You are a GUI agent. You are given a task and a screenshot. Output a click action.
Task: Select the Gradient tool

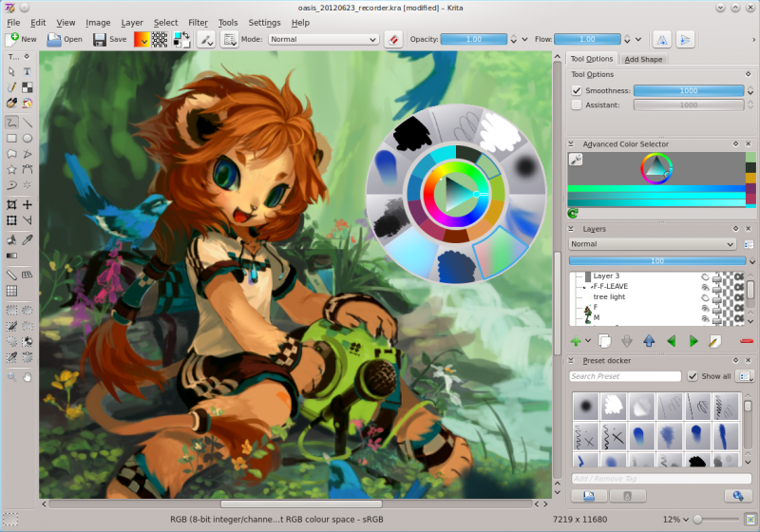tap(11, 256)
